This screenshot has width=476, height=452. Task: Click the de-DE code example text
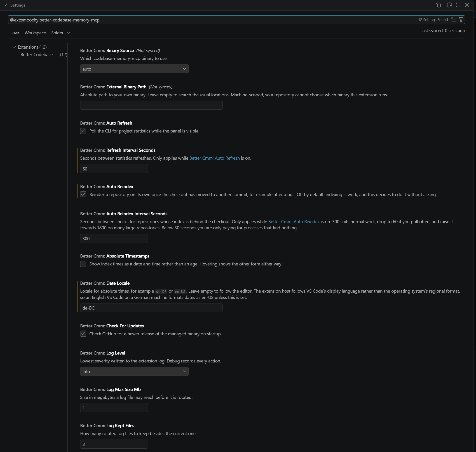click(161, 291)
